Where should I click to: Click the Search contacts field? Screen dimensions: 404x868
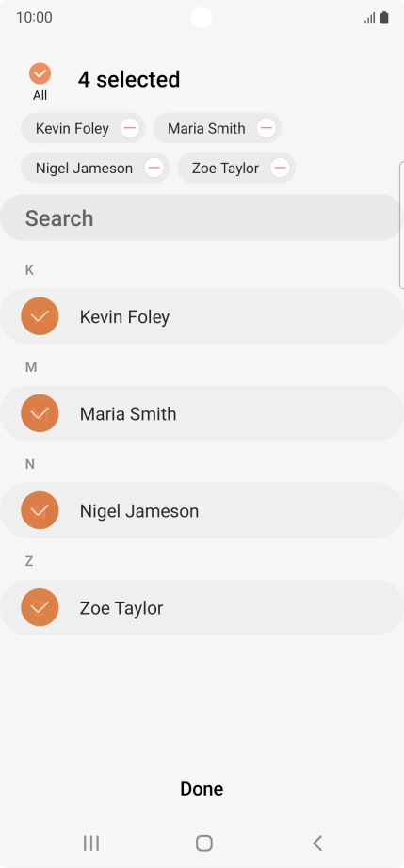point(201,217)
